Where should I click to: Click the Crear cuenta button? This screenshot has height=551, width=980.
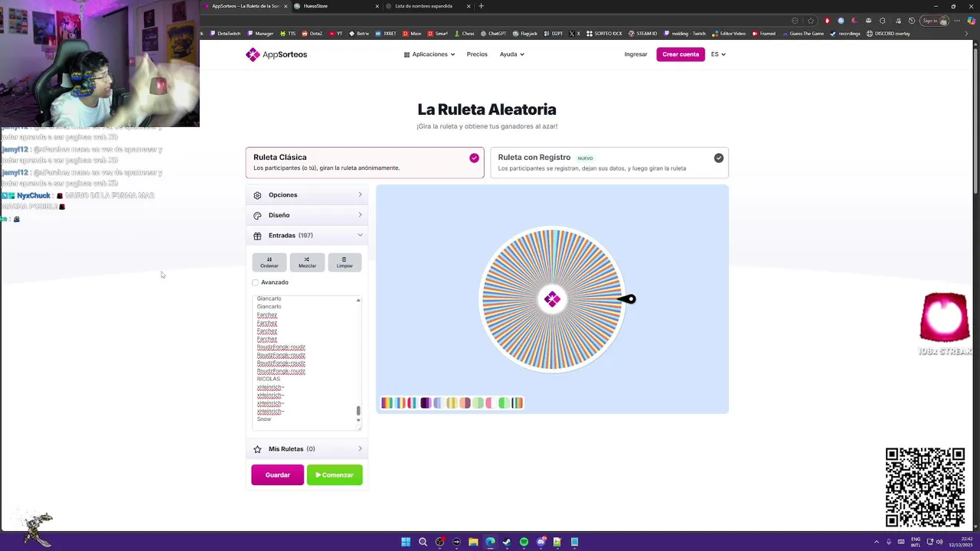tap(681, 54)
